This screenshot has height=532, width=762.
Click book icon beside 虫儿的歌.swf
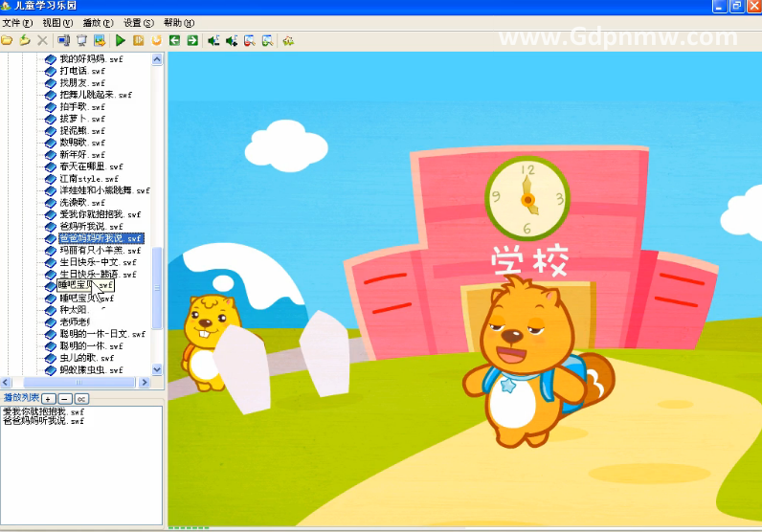(51, 358)
